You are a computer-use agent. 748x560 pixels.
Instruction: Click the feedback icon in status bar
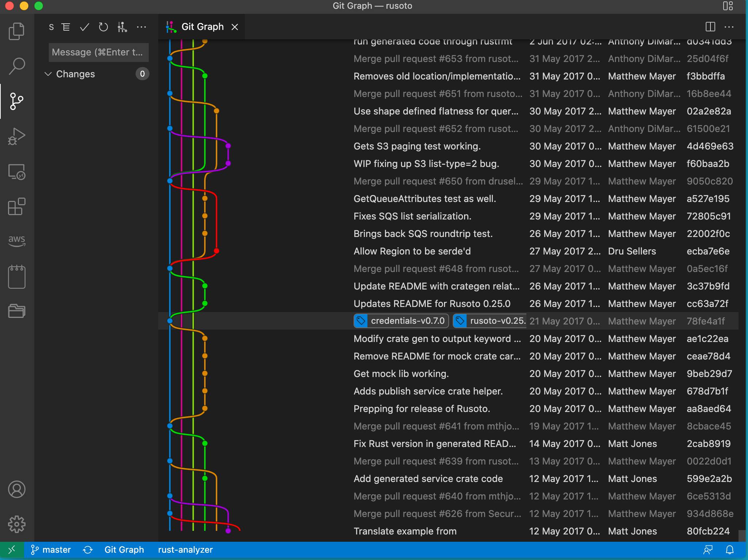708,550
